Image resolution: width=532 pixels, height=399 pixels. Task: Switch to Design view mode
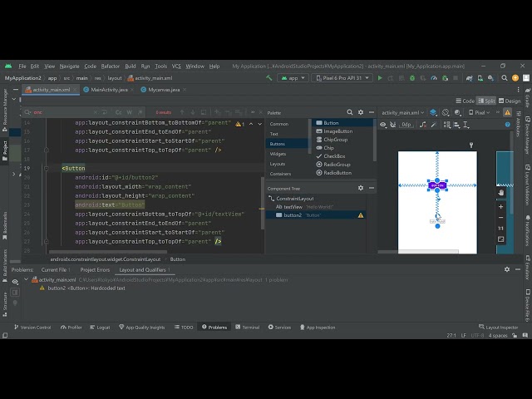510,101
